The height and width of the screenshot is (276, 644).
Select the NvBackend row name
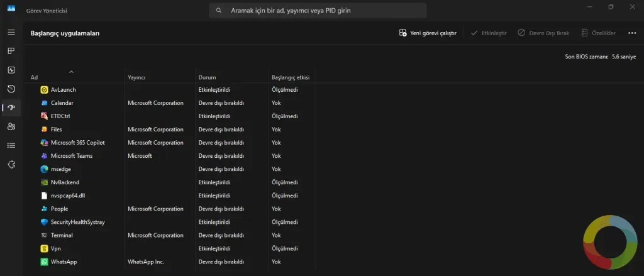(x=65, y=182)
